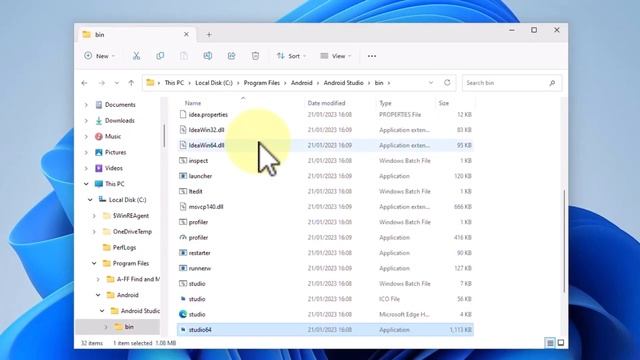This screenshot has height=360, width=640.
Task: Select the studio64 application
Action: tap(325, 330)
